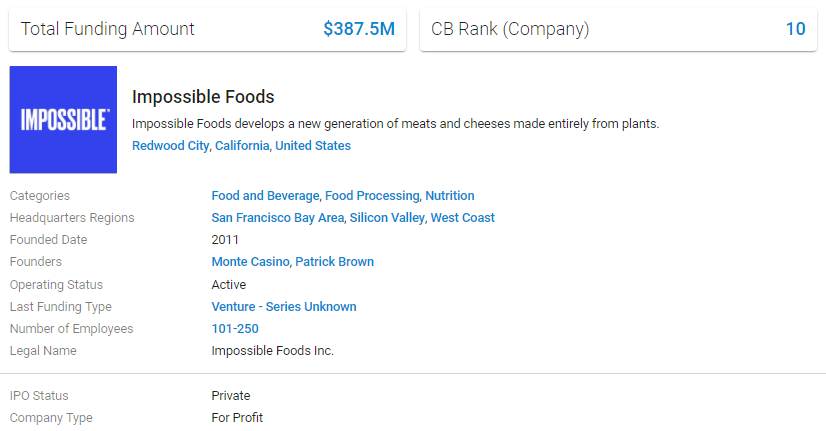Open the West Coast region link
826x431 pixels.
point(463,218)
